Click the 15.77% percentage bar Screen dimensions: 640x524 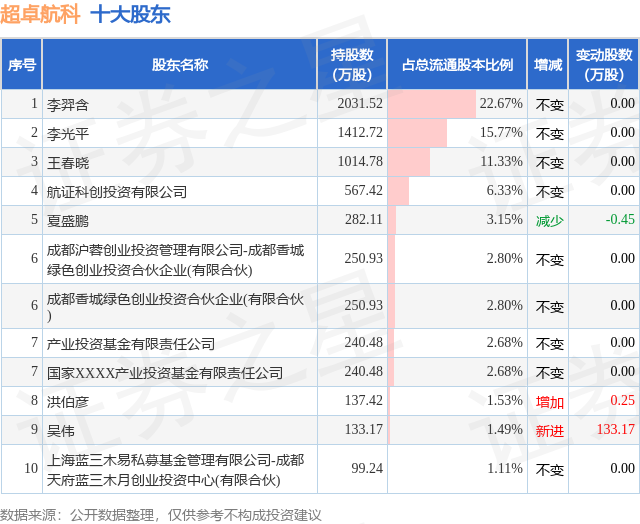click(418, 133)
